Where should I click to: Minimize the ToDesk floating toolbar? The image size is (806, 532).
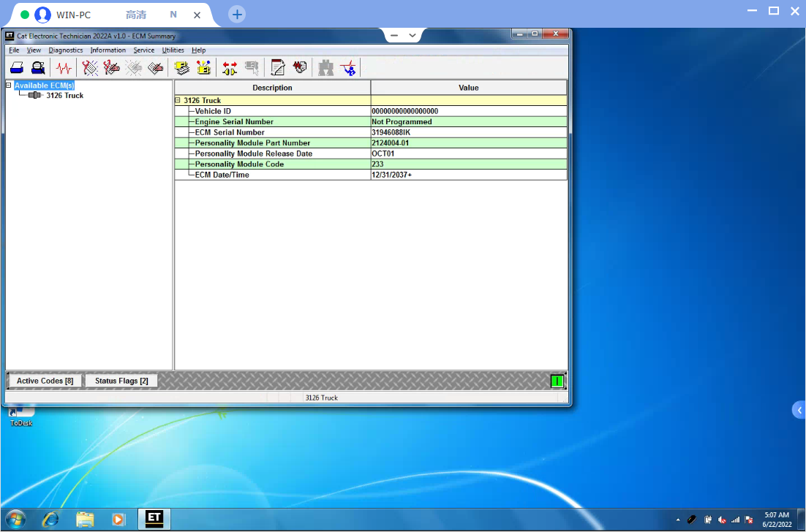(x=394, y=35)
